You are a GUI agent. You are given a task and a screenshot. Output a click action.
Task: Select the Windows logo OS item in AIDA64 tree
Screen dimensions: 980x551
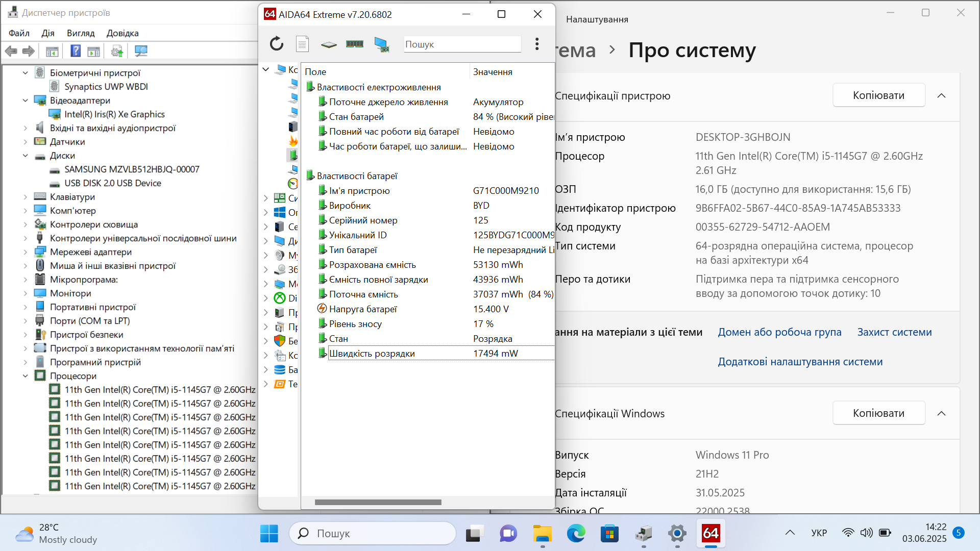point(280,212)
